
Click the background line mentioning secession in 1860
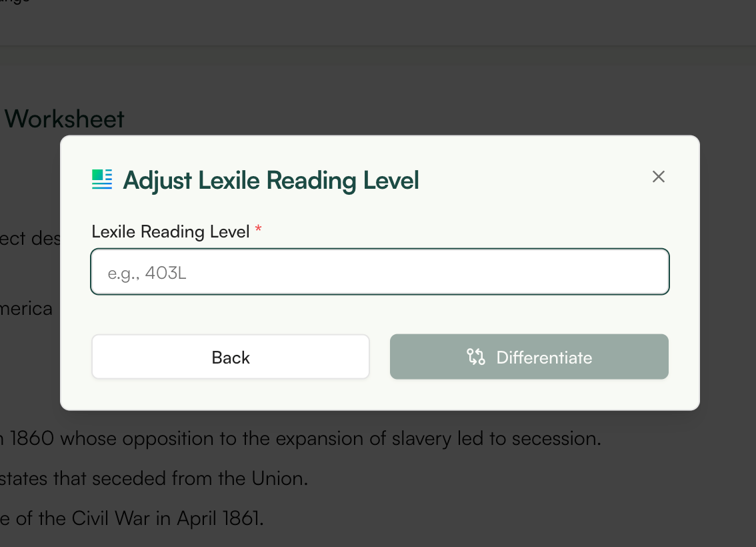point(300,438)
